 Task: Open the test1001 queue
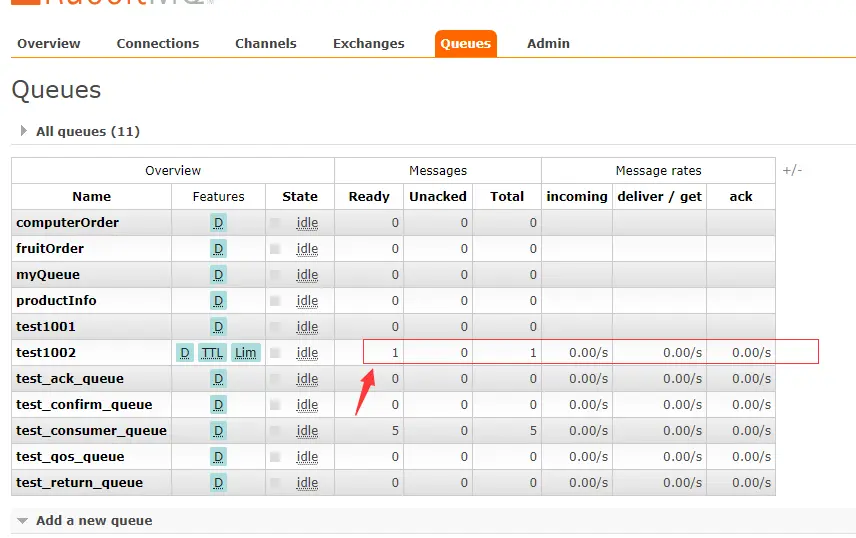click(x=46, y=327)
